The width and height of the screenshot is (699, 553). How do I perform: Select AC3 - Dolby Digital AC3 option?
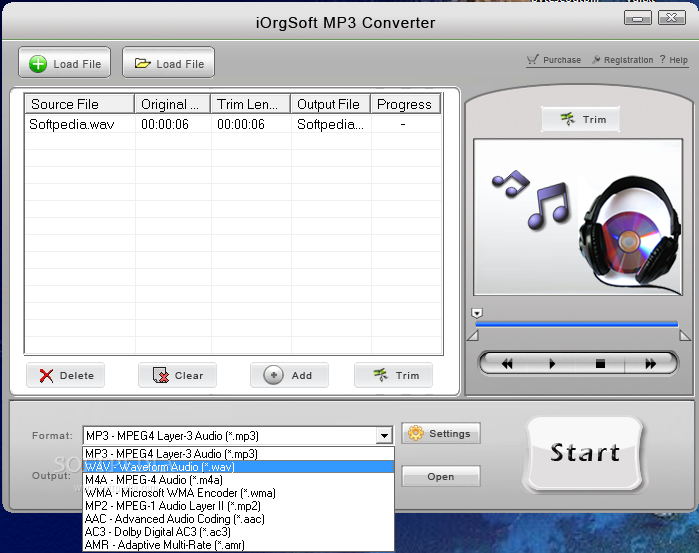click(x=238, y=532)
